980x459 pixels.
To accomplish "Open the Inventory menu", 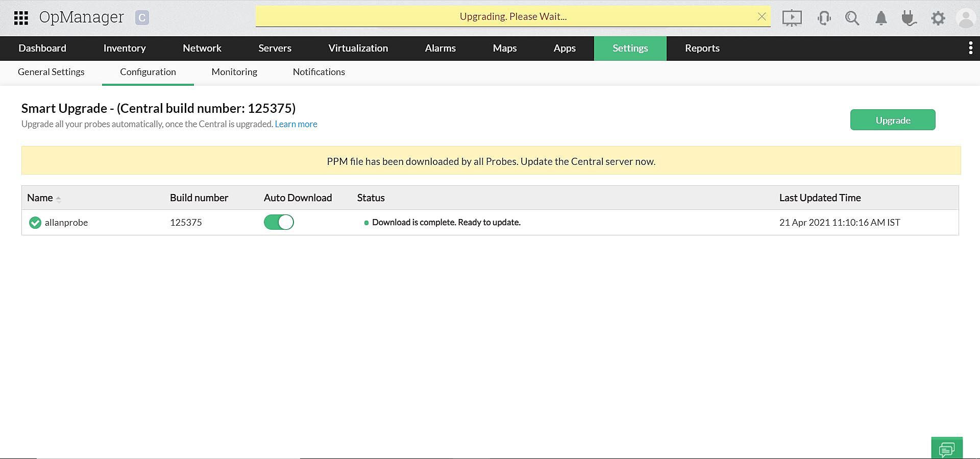I will click(125, 48).
